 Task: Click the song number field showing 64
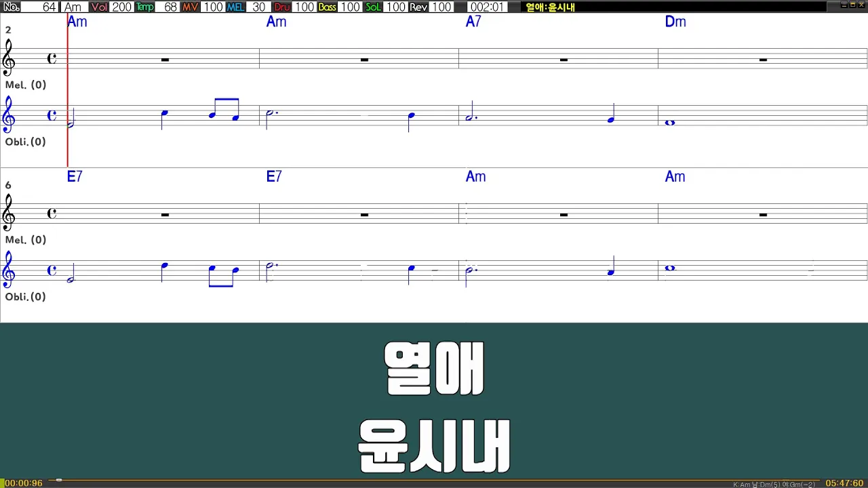coord(41,7)
